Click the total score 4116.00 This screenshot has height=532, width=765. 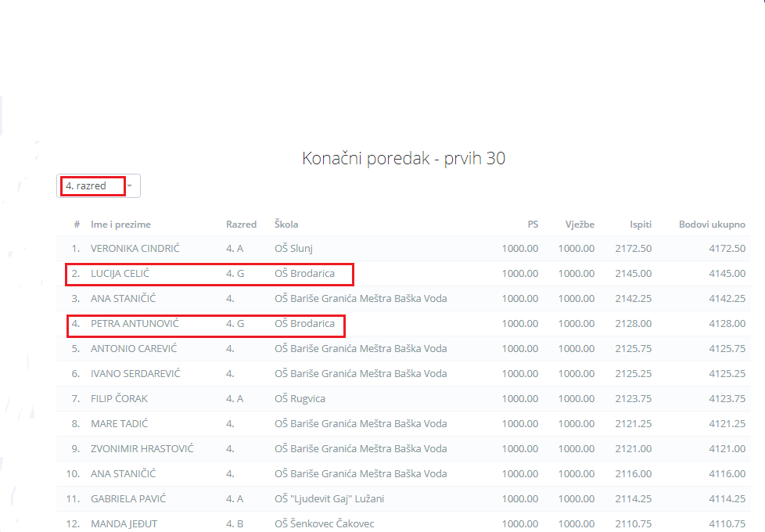point(727,474)
